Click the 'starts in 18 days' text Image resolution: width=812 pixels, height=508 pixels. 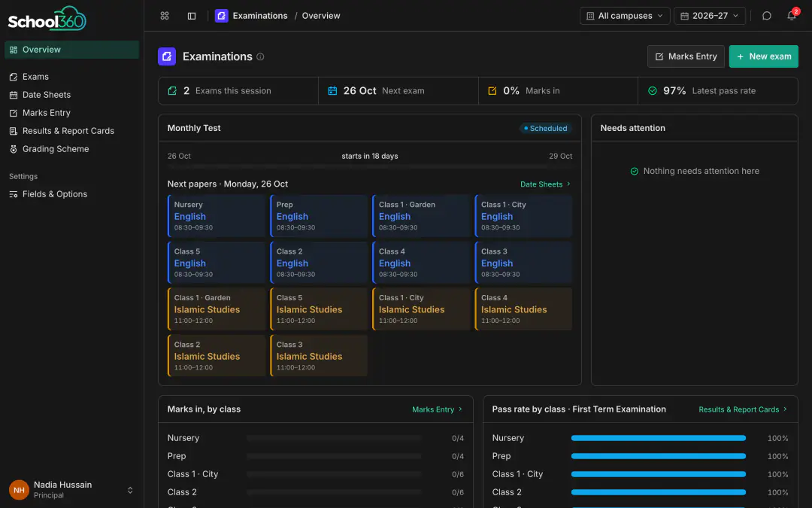[370, 156]
